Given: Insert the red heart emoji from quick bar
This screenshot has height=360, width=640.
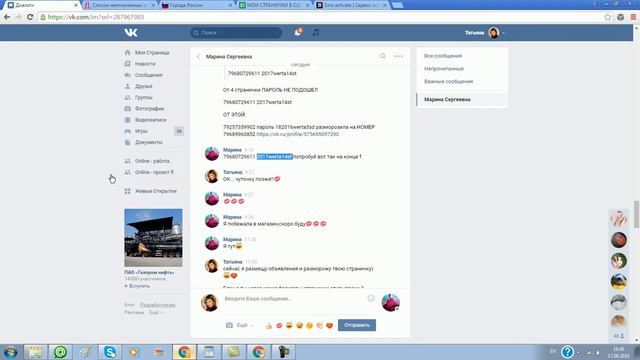Looking at the screenshot, I should pyautogui.click(x=329, y=325).
